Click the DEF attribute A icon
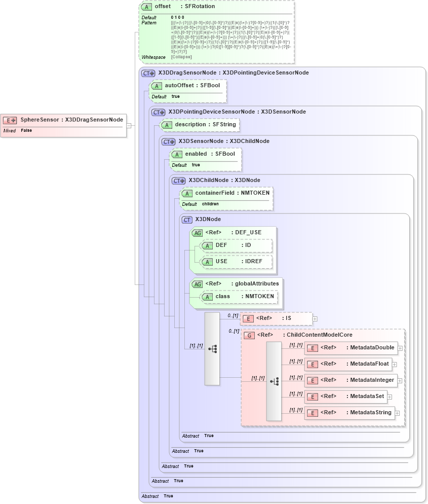Image resolution: width=428 pixels, height=504 pixels. tap(208, 245)
